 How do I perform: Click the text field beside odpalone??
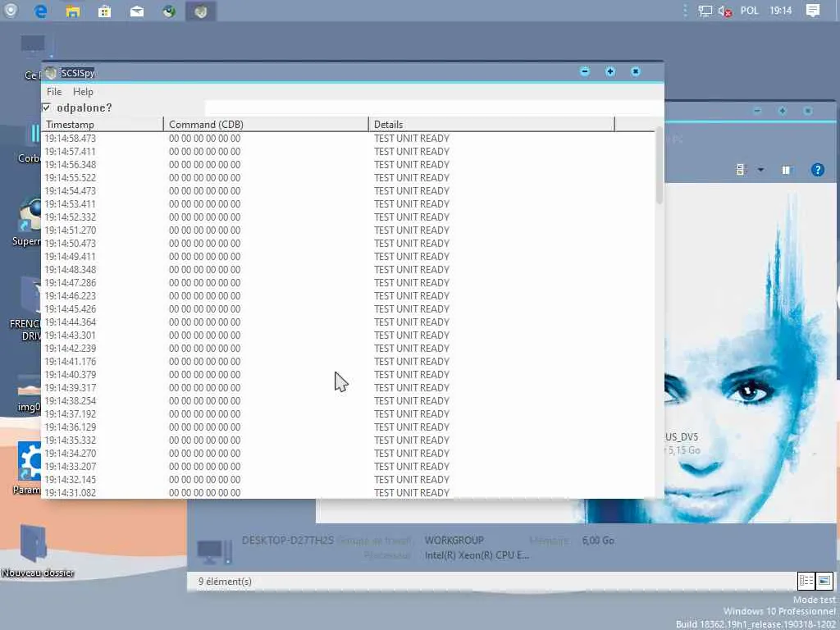[x=434, y=107]
